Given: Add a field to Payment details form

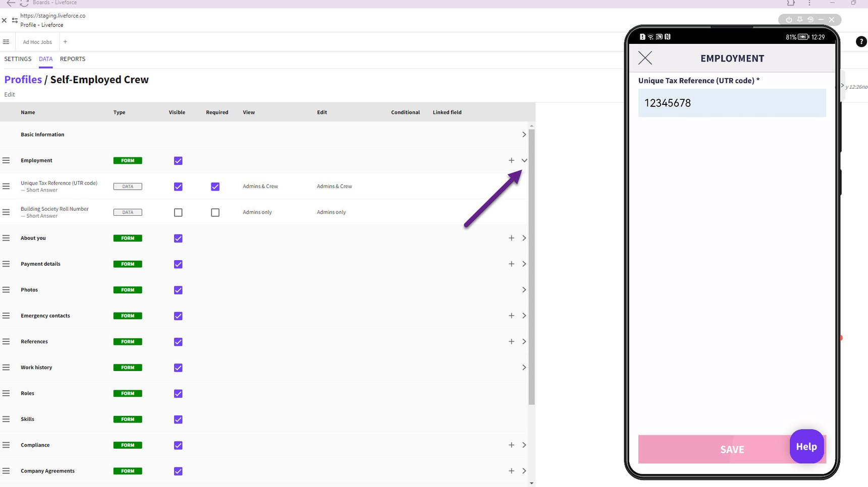Looking at the screenshot, I should click(x=511, y=264).
